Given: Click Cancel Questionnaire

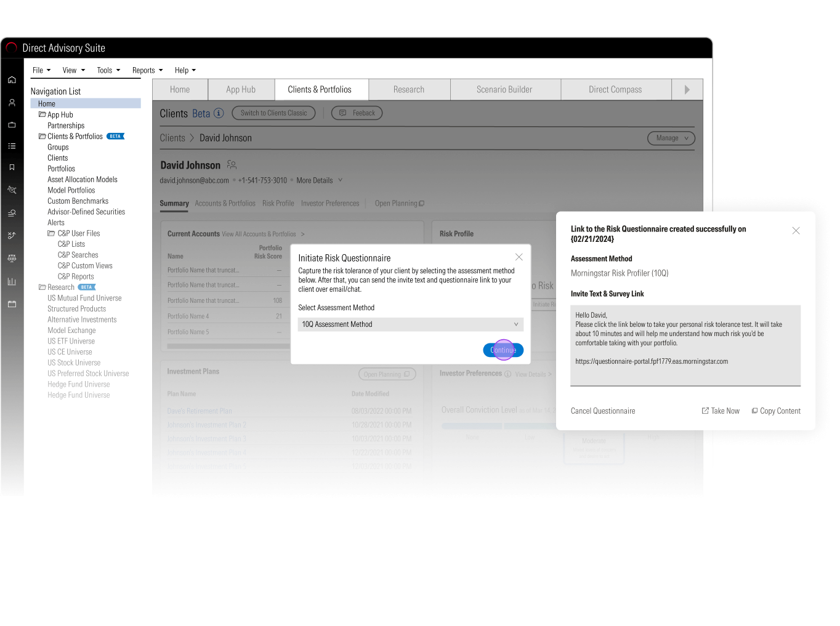Looking at the screenshot, I should click(x=602, y=411).
